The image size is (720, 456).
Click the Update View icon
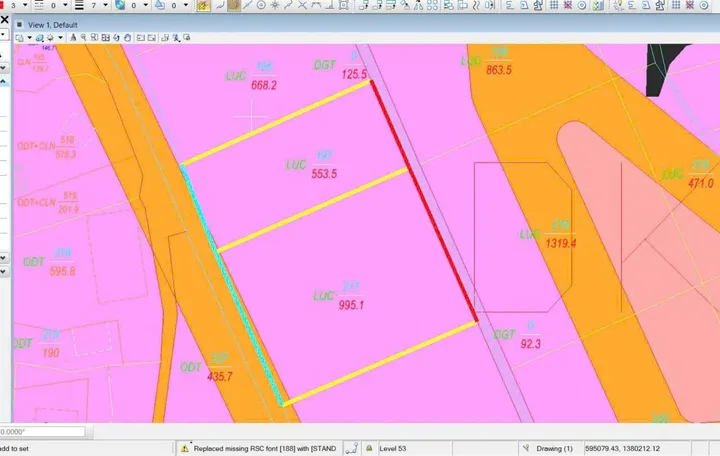click(73, 38)
